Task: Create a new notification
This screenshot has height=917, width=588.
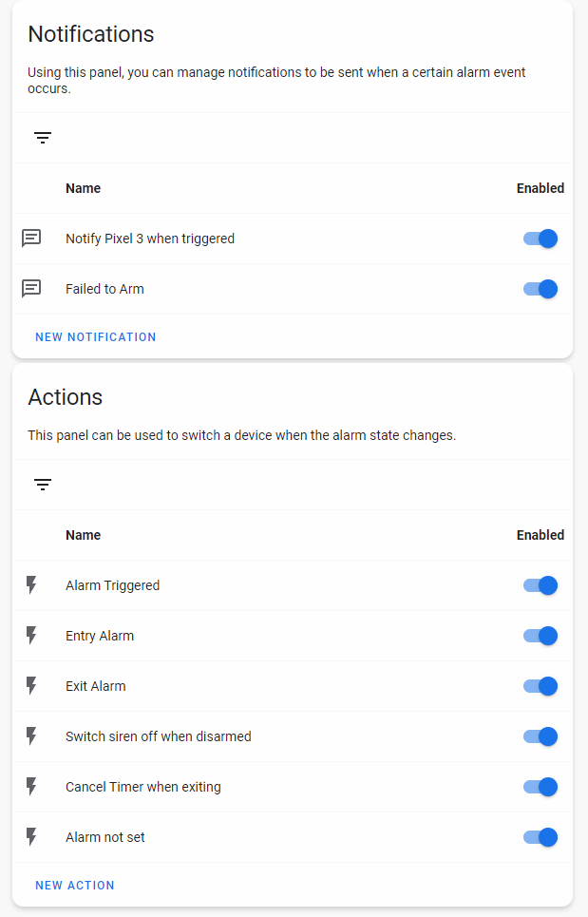Action: 96,337
